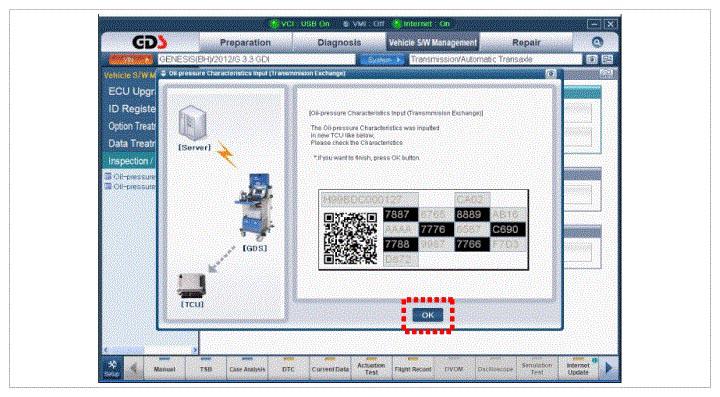Select the Vehicle S/W Management tab
Image resolution: width=720 pixels, height=397 pixels.
pos(433,42)
